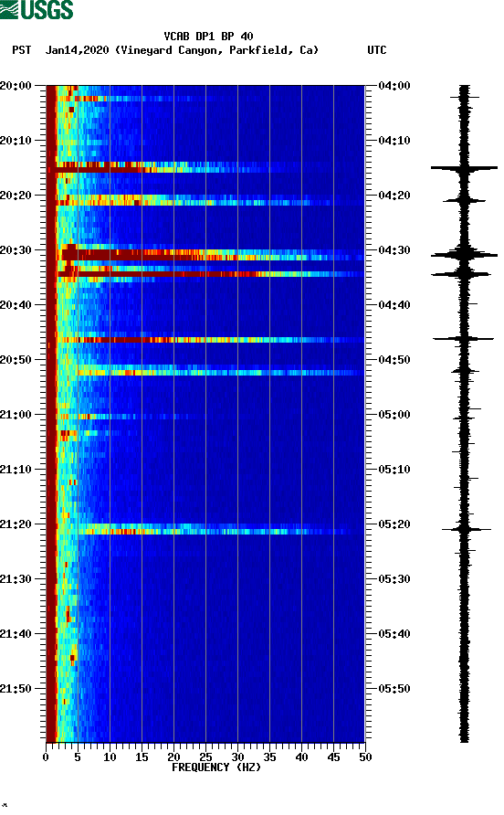Click the 05:20 UTC time label

click(394, 524)
